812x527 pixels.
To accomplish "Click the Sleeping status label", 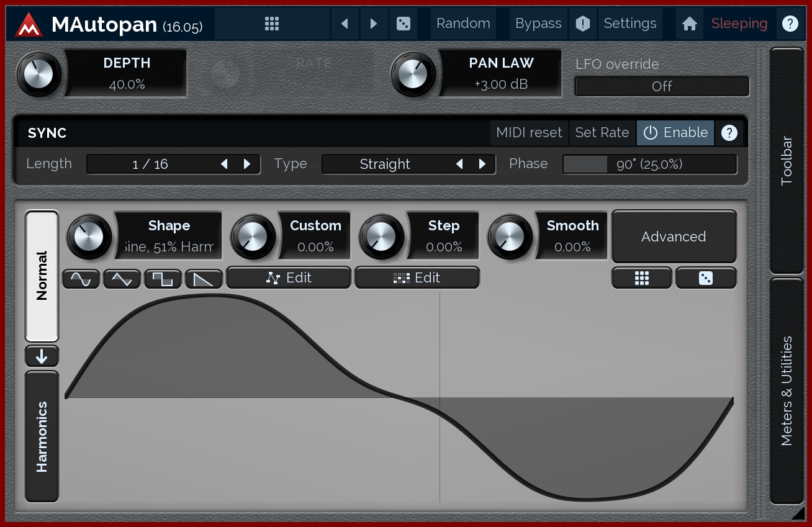I will click(x=739, y=24).
